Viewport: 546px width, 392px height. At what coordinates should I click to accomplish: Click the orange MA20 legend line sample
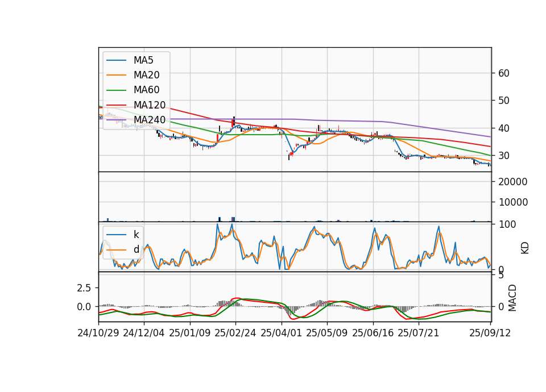(116, 75)
